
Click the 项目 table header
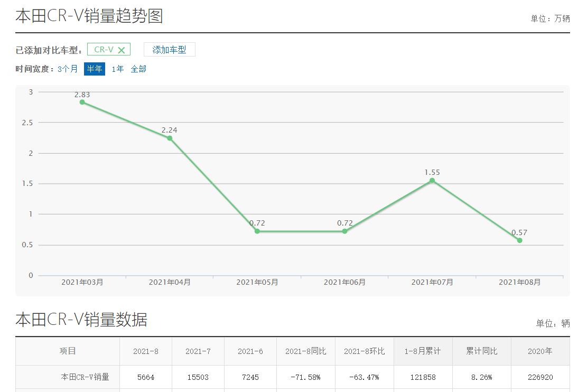(68, 351)
